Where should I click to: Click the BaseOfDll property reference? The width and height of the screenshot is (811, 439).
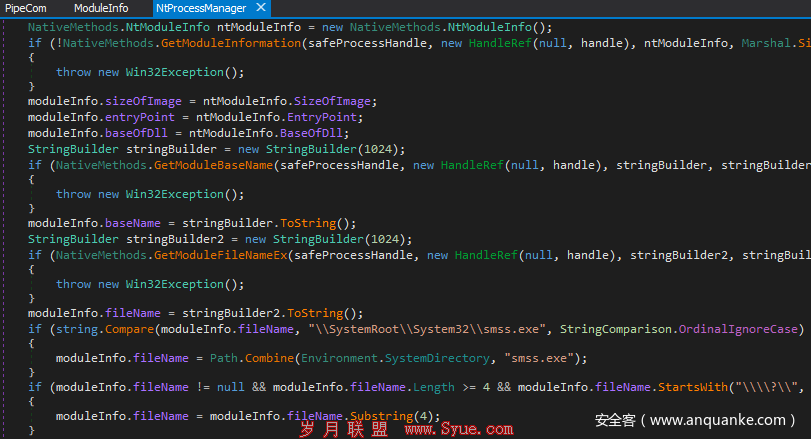click(311, 133)
